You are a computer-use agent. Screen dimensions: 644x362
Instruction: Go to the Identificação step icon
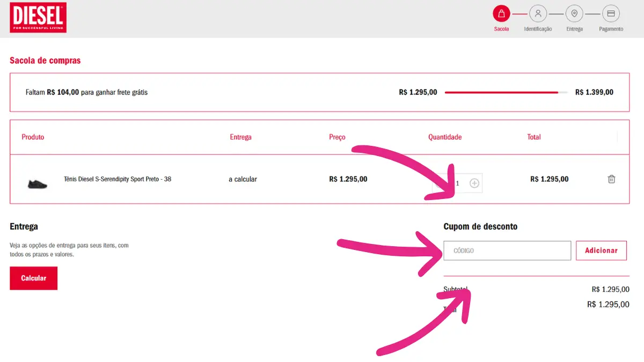click(x=538, y=13)
